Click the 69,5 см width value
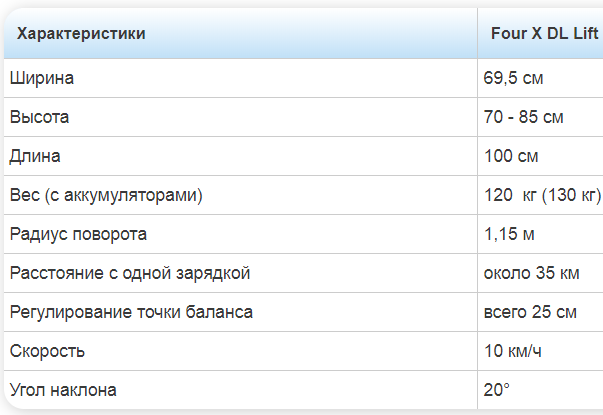603x415 pixels. [514, 78]
